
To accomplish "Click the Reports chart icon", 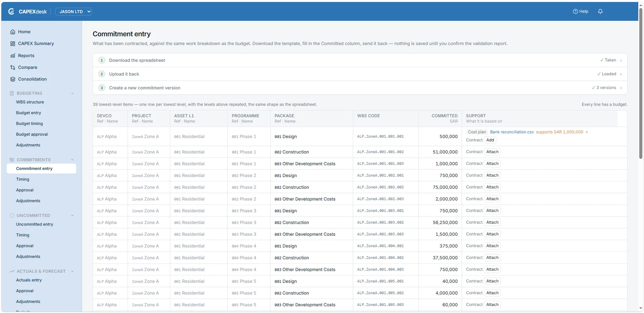I will (13, 56).
